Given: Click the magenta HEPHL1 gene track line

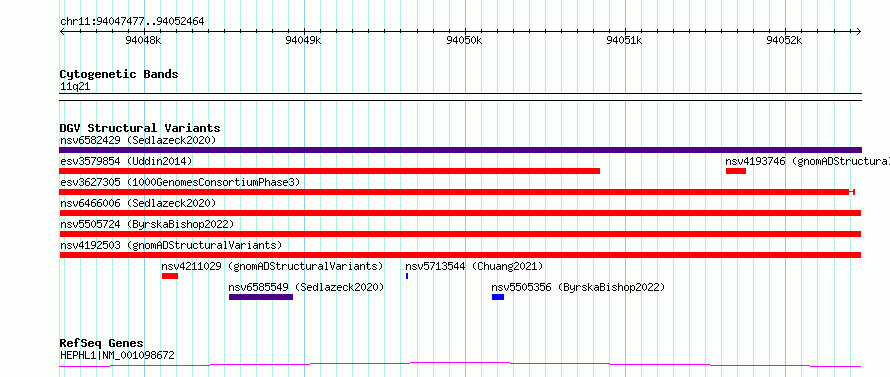Looking at the screenshot, I should pyautogui.click(x=460, y=365).
